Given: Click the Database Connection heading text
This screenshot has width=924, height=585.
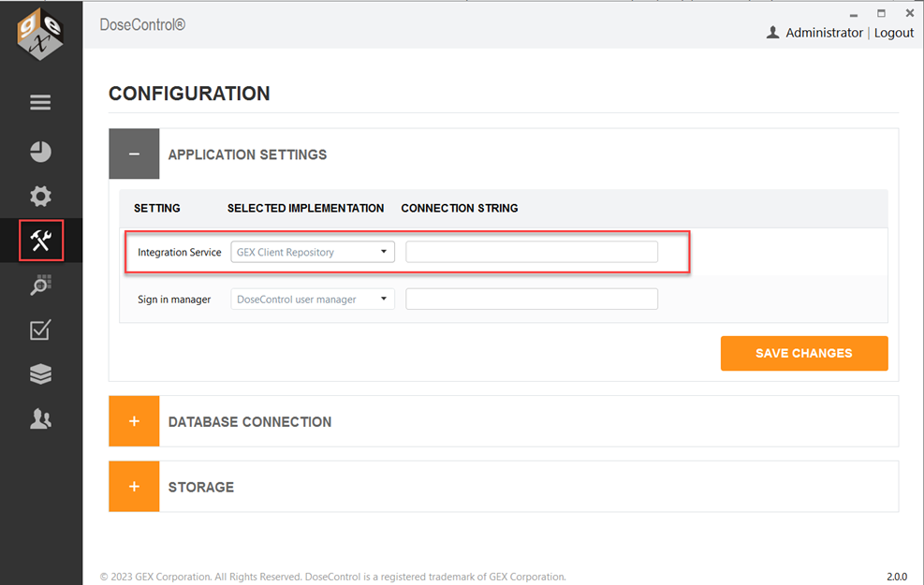Looking at the screenshot, I should pyautogui.click(x=250, y=422).
